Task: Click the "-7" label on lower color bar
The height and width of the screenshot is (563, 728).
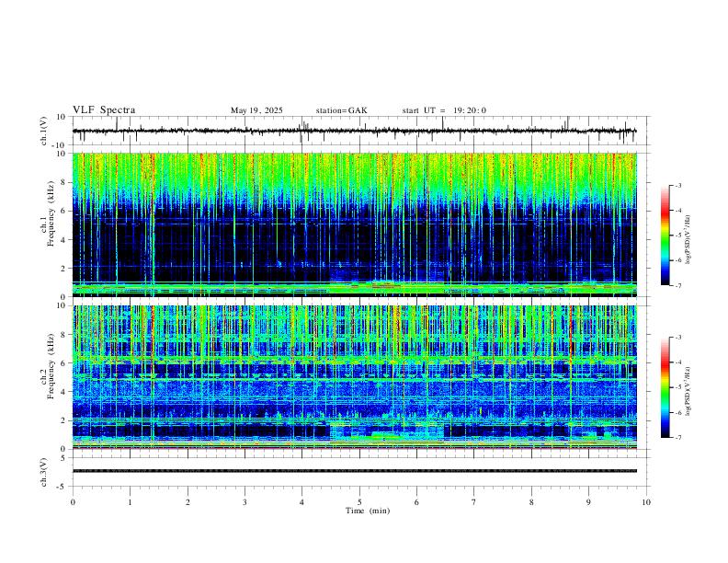Action: (x=677, y=438)
